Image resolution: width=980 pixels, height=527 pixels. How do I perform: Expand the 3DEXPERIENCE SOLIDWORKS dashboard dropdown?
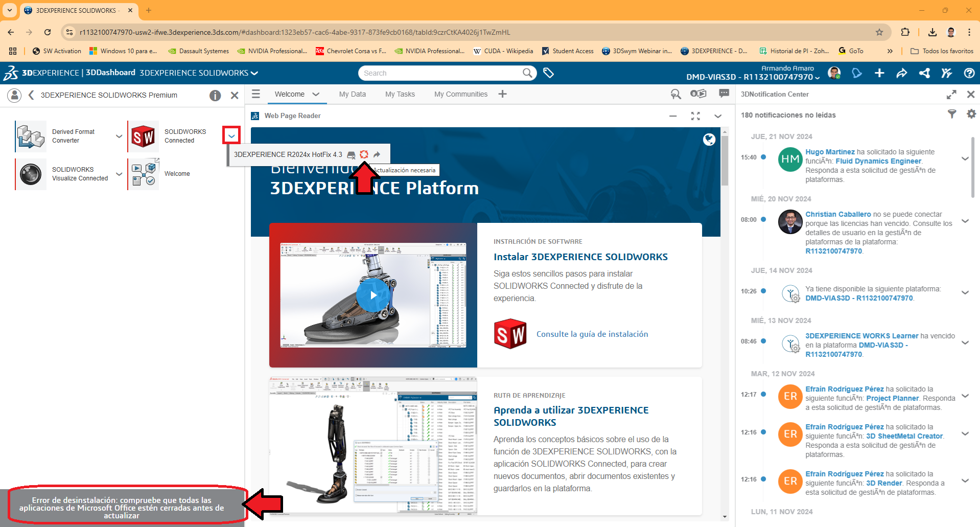[254, 73]
